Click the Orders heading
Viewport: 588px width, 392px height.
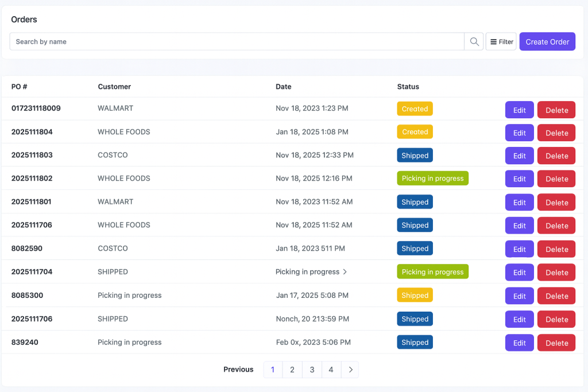[x=24, y=20]
